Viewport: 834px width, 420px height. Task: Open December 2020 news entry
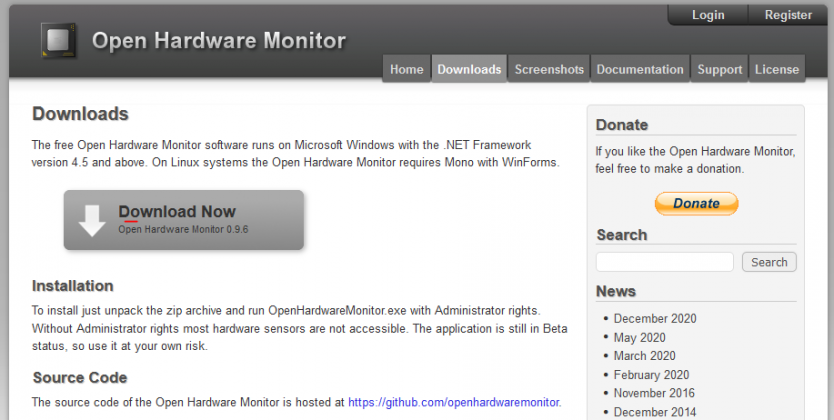655,319
